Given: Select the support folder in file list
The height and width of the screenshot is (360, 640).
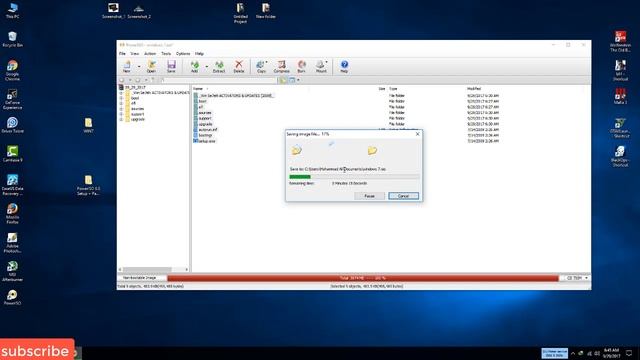Looking at the screenshot, I should point(205,118).
